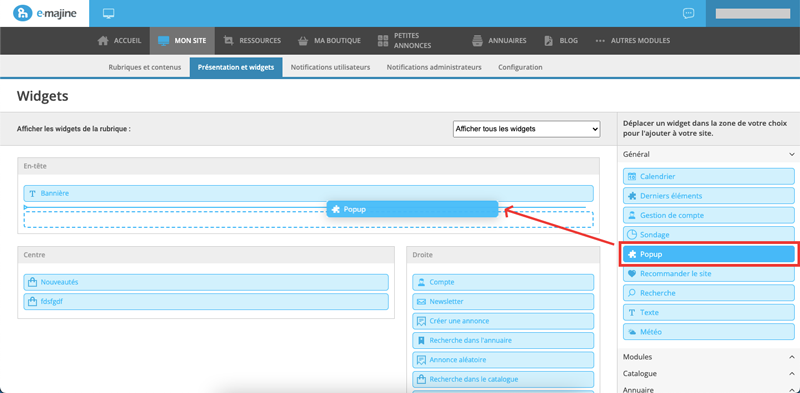Switch to Rubriques et contenus tab
The height and width of the screenshot is (393, 800).
(x=145, y=67)
